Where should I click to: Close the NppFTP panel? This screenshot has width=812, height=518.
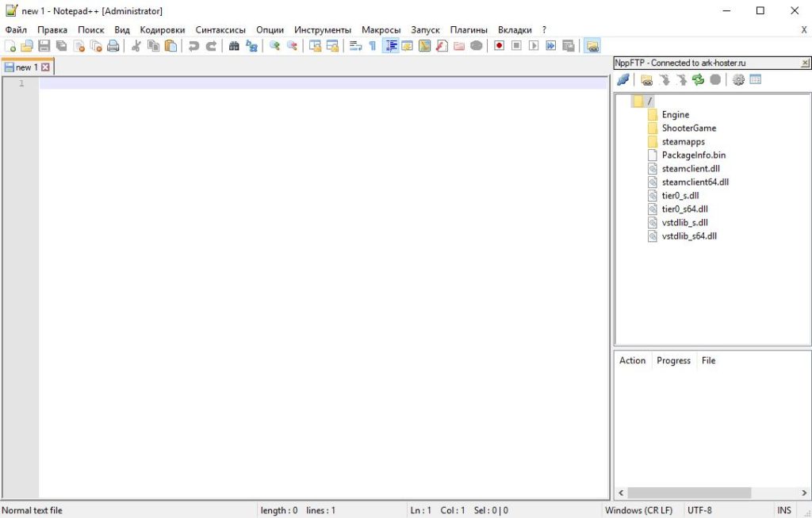click(x=805, y=63)
